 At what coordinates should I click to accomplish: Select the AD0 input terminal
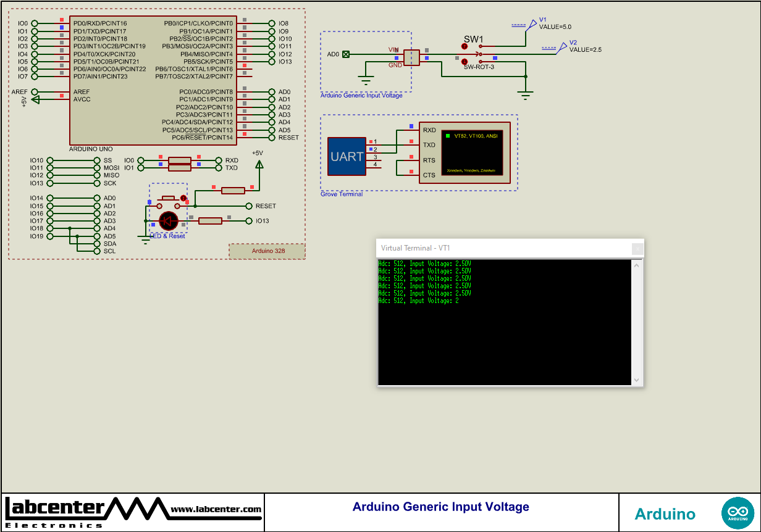point(345,54)
